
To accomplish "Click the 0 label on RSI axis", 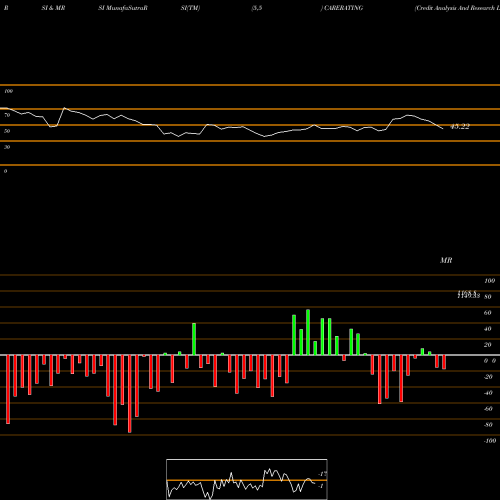I will click(6, 171).
